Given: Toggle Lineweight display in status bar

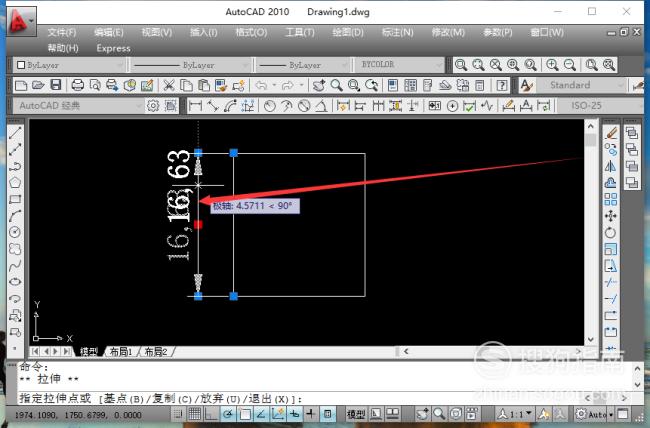Looking at the screenshot, I should pyautogui.click(x=311, y=414).
